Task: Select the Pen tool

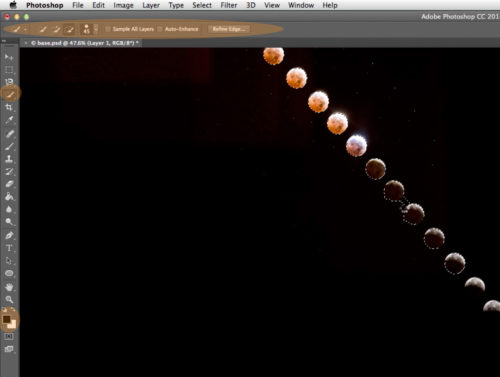Action: tap(9, 235)
